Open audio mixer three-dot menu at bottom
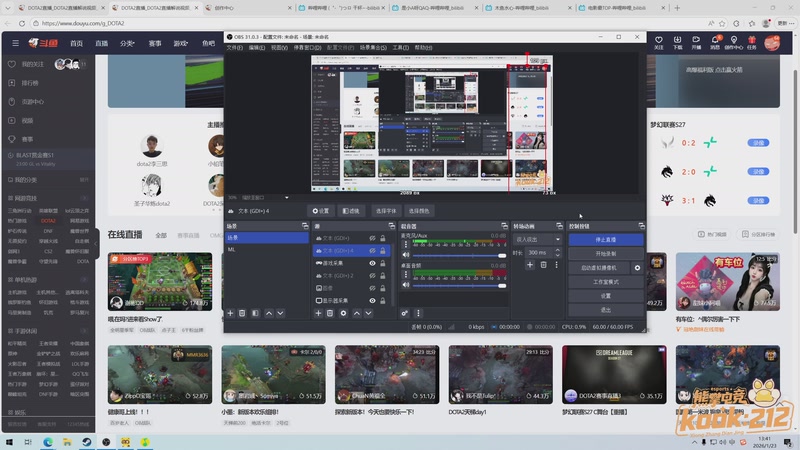The height and width of the screenshot is (450, 800). (418, 313)
